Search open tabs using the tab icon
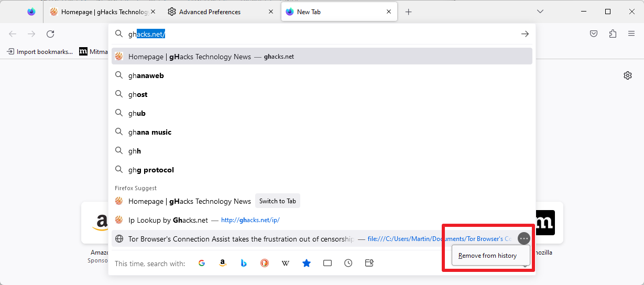 (328, 263)
